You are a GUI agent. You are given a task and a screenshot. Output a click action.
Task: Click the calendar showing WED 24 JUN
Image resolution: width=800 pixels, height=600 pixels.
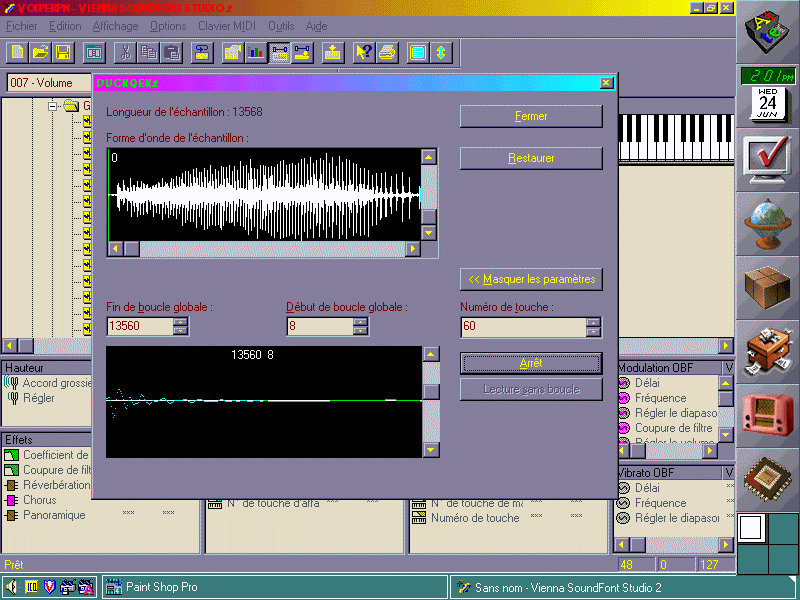pyautogui.click(x=767, y=104)
